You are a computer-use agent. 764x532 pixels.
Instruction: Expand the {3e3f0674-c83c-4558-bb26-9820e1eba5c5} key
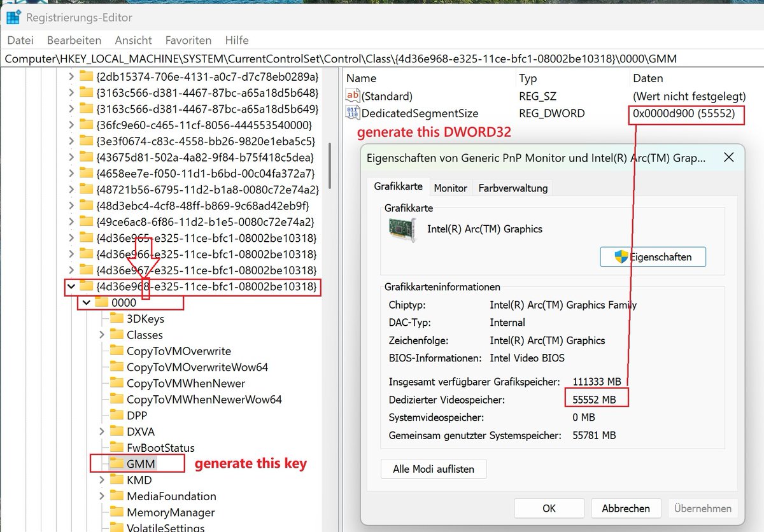click(71, 141)
